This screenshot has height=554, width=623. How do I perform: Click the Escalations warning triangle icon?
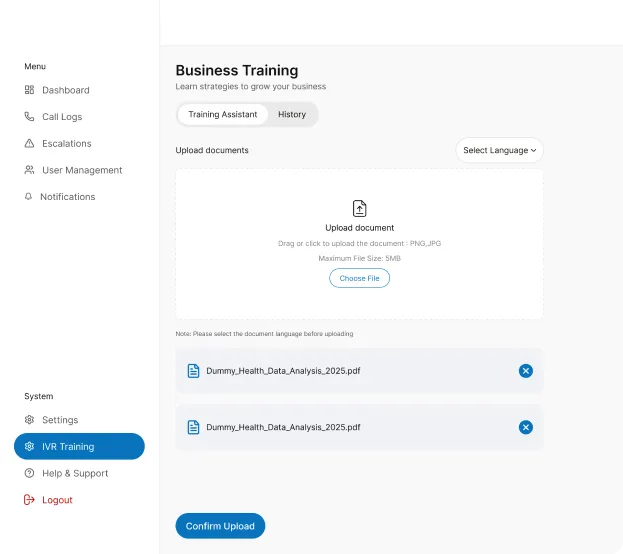29,143
